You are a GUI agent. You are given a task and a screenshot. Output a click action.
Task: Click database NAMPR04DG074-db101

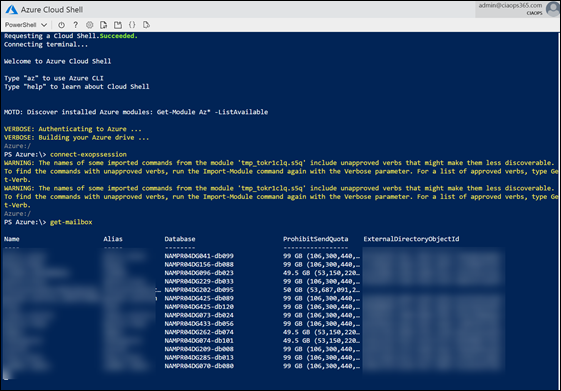199,341
